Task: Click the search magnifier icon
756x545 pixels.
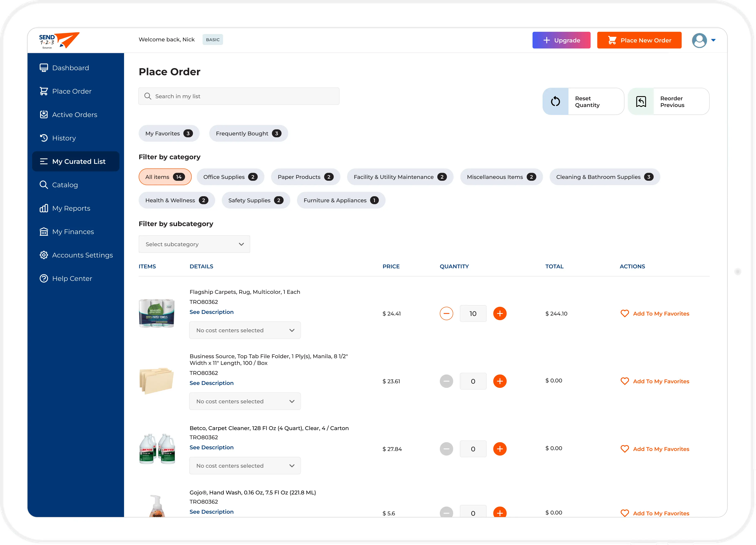Action: point(147,96)
